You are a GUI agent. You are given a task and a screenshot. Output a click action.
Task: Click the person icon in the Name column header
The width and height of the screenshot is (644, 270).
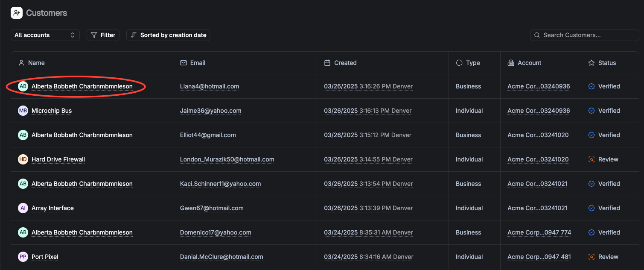click(x=21, y=62)
